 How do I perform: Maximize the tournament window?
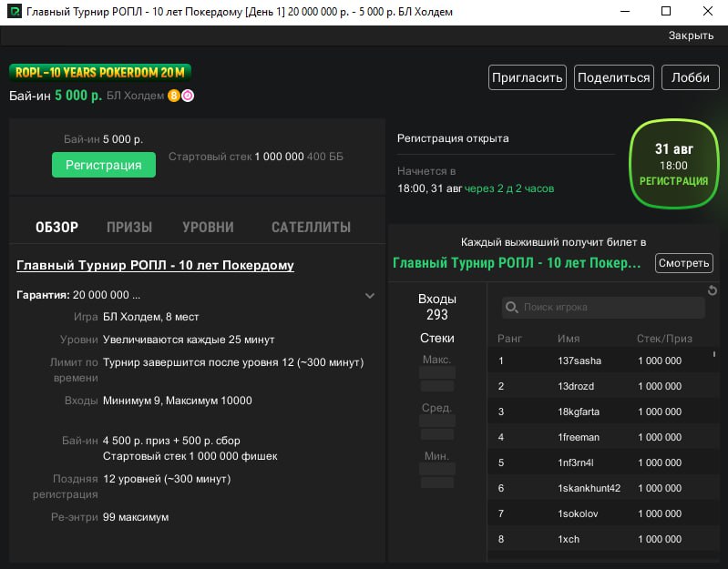[666, 11]
